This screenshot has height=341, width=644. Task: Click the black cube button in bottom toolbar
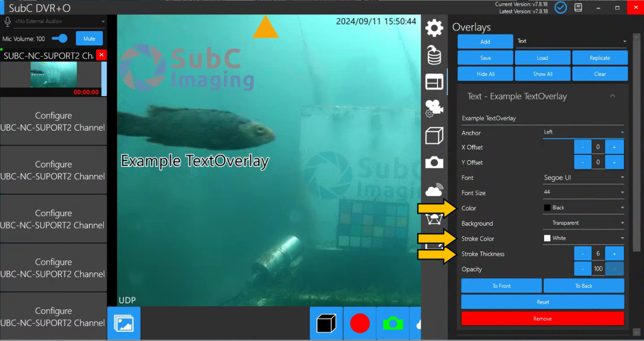[326, 323]
